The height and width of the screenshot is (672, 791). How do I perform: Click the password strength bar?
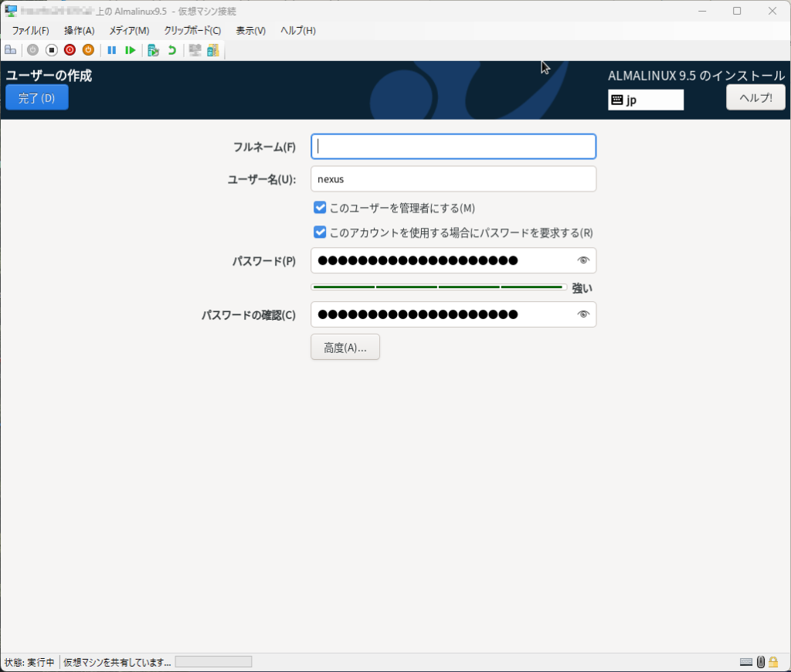[x=438, y=287]
